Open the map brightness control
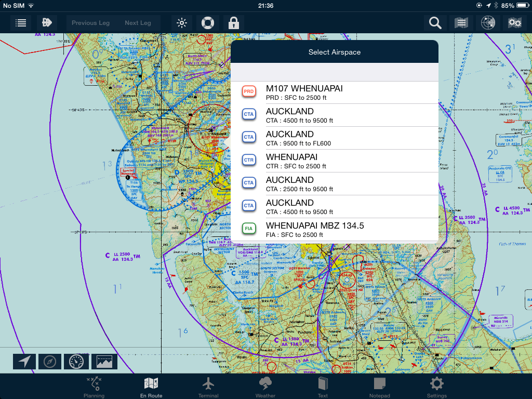The height and width of the screenshot is (399, 532). pyautogui.click(x=181, y=23)
